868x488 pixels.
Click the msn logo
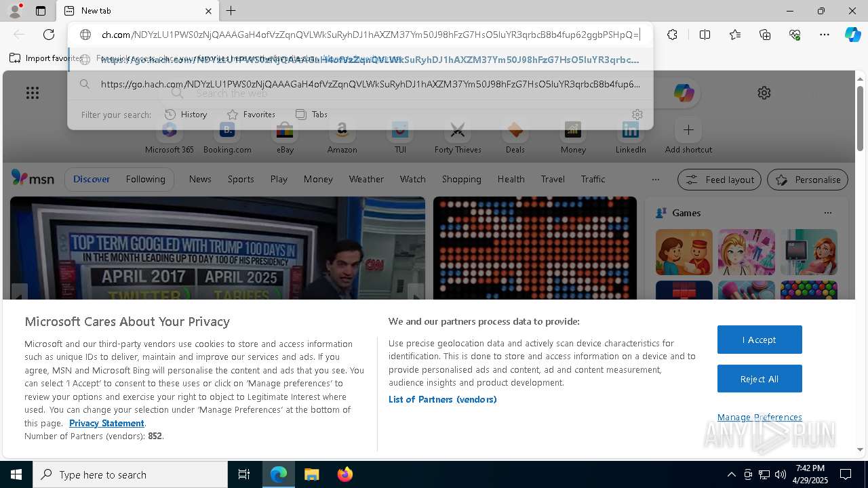[x=33, y=178]
